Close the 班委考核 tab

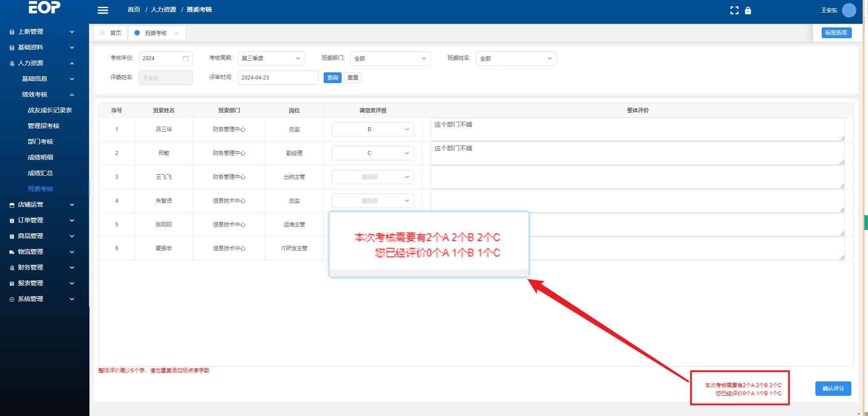(177, 33)
